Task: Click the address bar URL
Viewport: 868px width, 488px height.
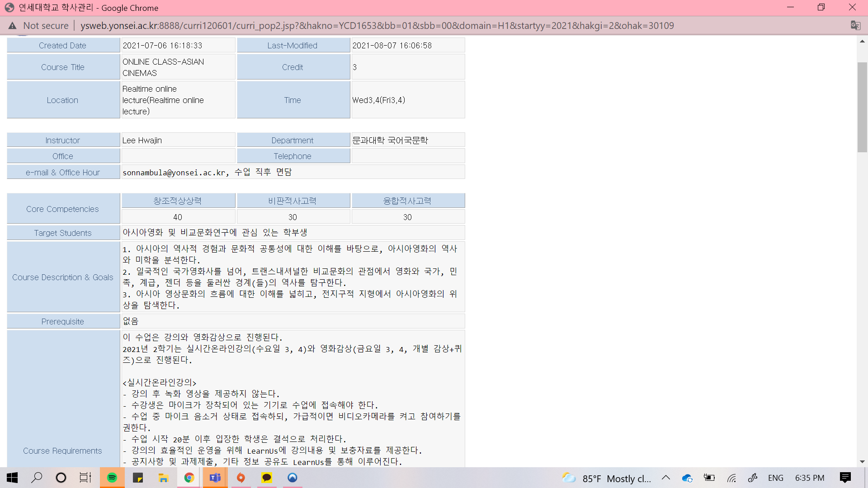Action: (x=377, y=26)
